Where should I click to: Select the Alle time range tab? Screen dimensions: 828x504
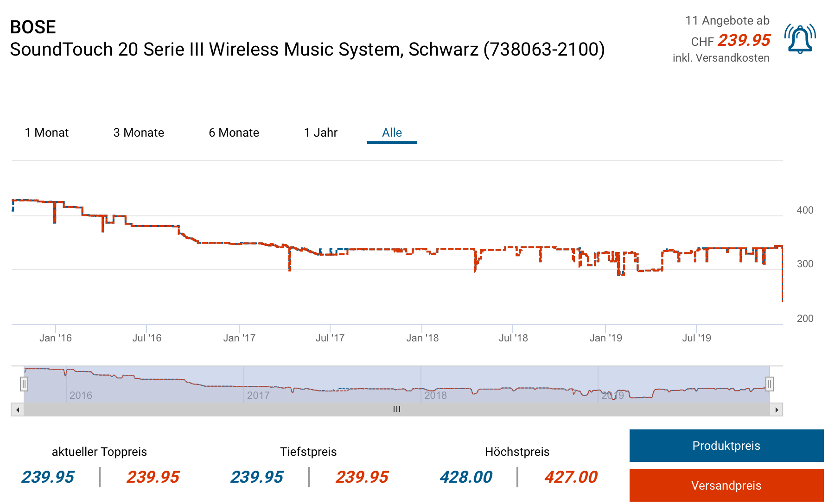[x=392, y=133]
